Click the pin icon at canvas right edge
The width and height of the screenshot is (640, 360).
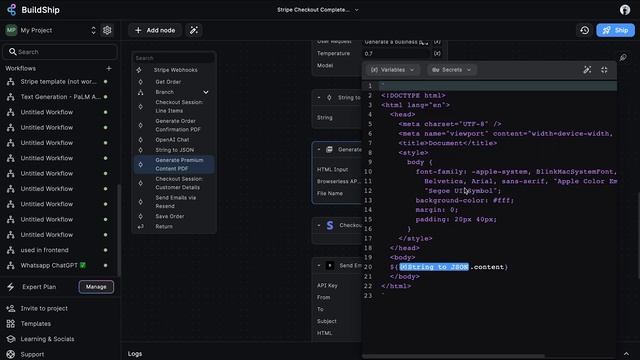click(623, 57)
